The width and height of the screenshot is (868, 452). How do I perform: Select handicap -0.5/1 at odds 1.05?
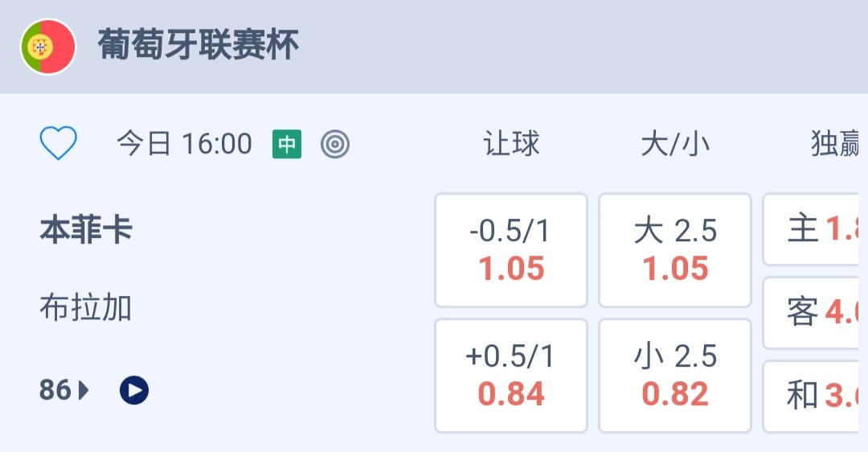[511, 250]
